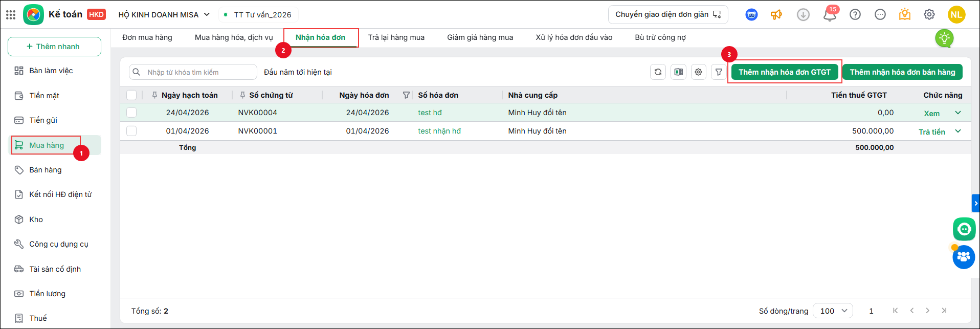Open table column settings gear

(x=698, y=72)
